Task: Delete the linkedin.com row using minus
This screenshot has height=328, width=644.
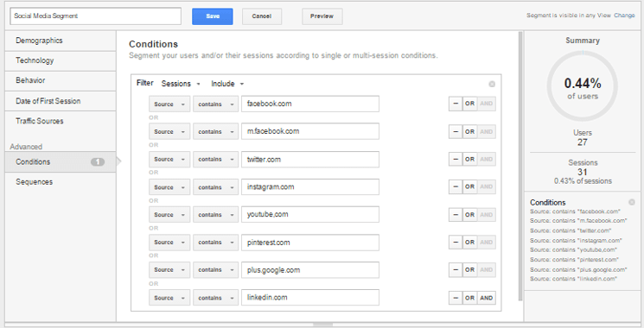Action: (456, 298)
